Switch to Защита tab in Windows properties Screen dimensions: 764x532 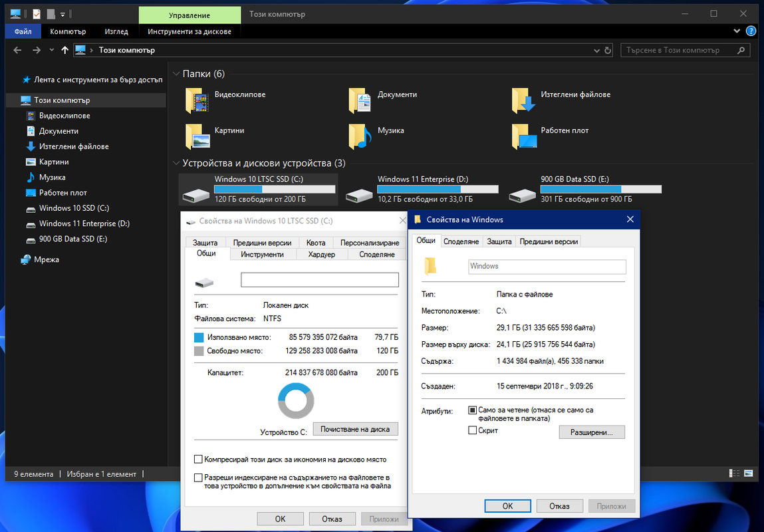tap(499, 241)
